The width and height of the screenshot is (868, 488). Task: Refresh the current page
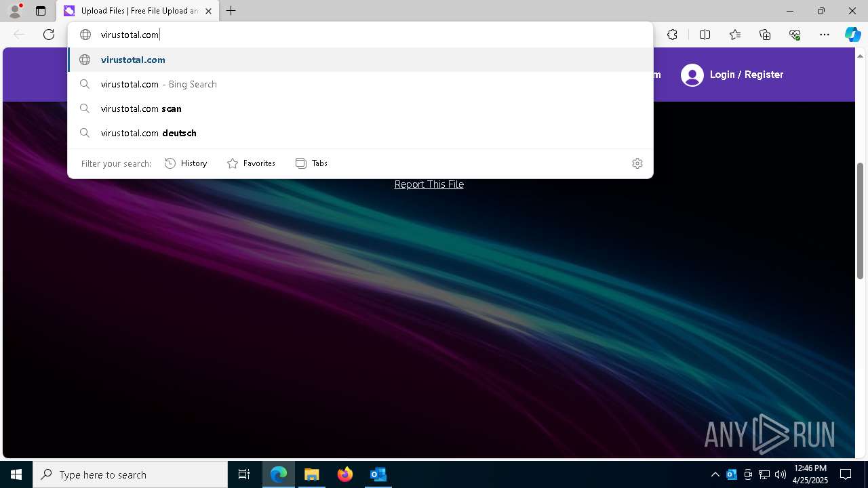click(x=49, y=35)
